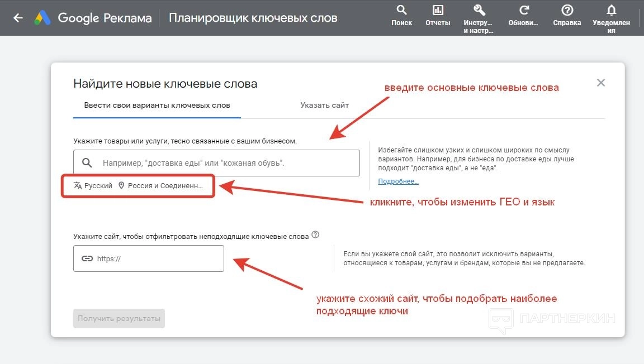The width and height of the screenshot is (644, 364).
Task: Go back with the left arrow icon
Action: click(18, 18)
